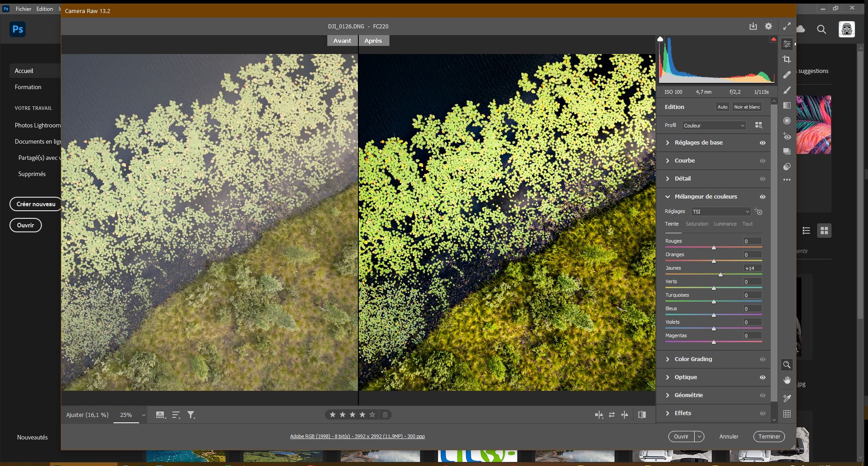Select the Spot Removal healing tool
The width and height of the screenshot is (868, 466).
(787, 75)
